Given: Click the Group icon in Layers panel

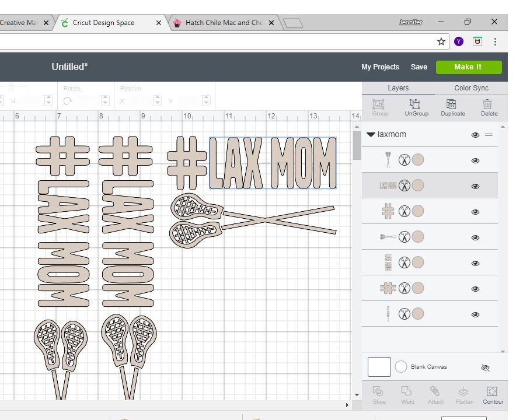Looking at the screenshot, I should click(x=380, y=107).
